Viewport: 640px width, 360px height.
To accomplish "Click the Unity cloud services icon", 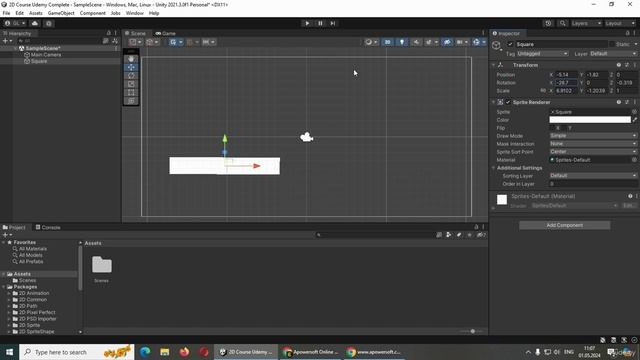I will click(x=35, y=23).
